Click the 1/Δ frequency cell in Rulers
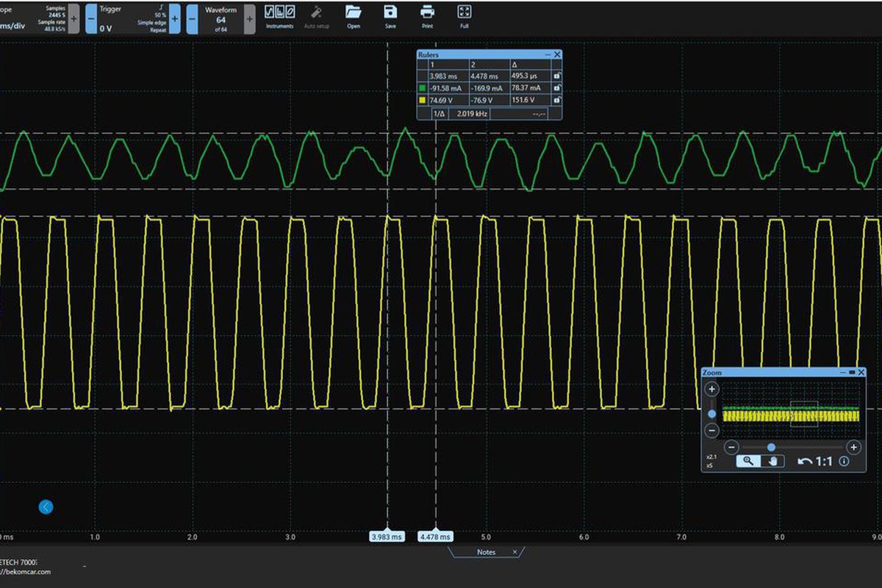The image size is (882, 588). tap(439, 114)
